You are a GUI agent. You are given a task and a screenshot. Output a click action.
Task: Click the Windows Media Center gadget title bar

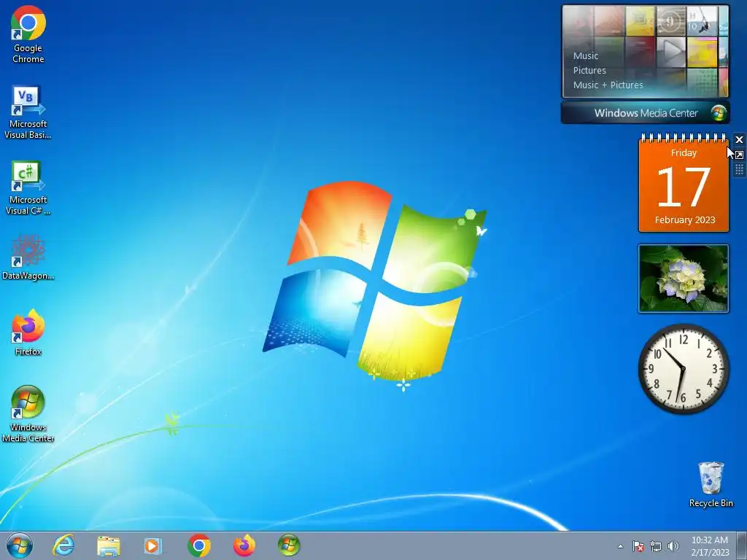pyautogui.click(x=645, y=113)
